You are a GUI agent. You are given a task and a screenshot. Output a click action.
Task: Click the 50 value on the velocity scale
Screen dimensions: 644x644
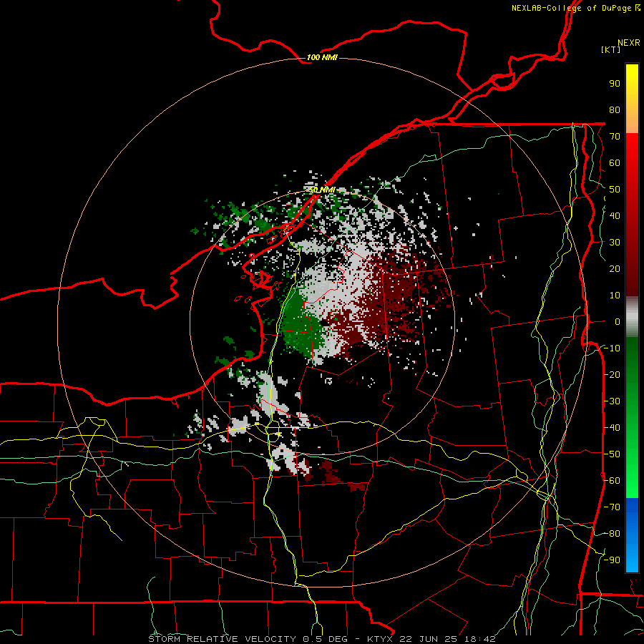point(615,190)
